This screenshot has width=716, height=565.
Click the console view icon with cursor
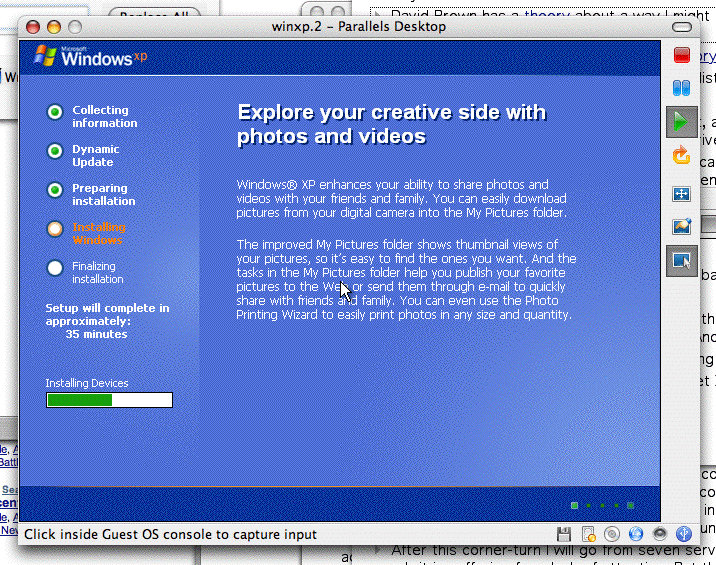pos(681,261)
